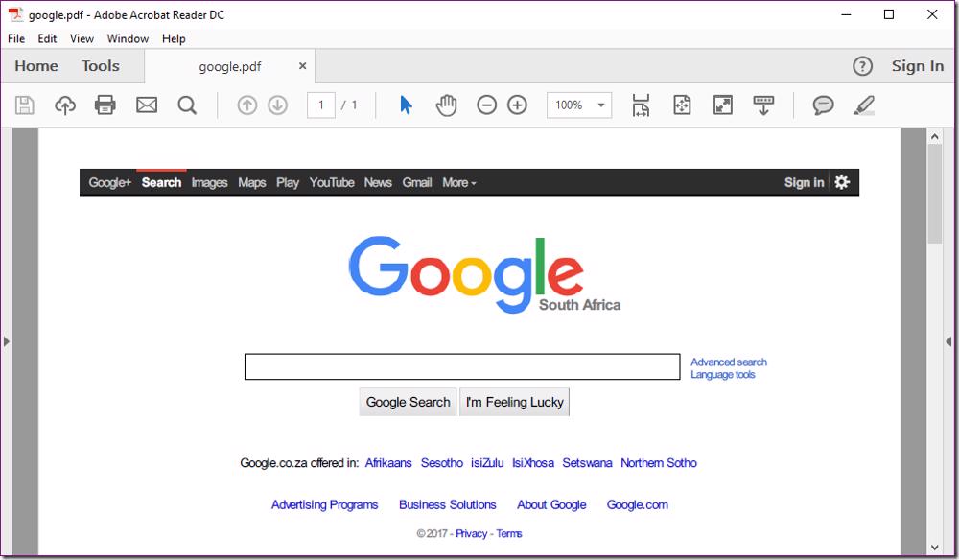This screenshot has width=959, height=560.
Task: Send file by email envelope icon
Action: pos(147,105)
